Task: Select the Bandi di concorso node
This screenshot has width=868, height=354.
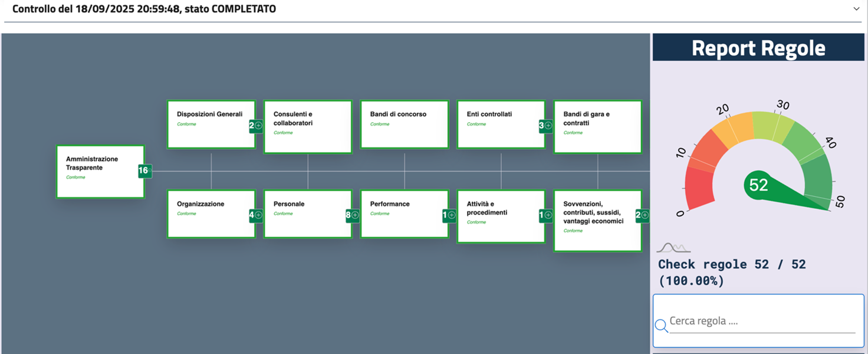Action: (404, 126)
